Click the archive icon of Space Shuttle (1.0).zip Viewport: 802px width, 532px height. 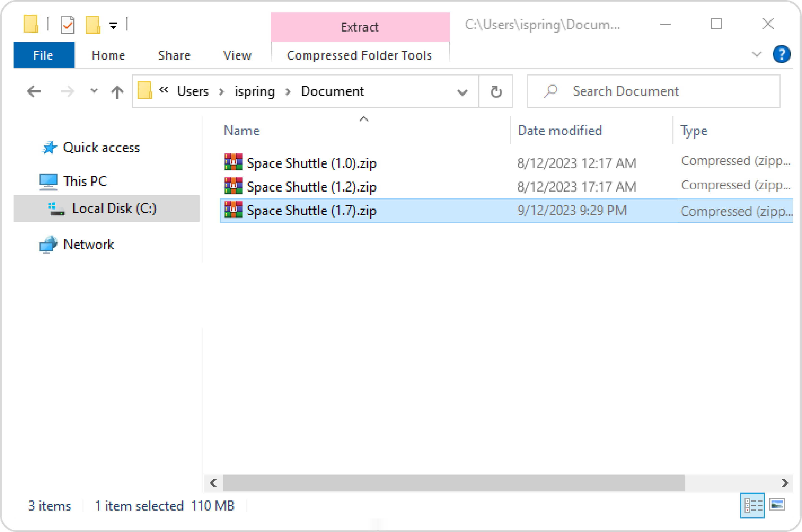pyautogui.click(x=233, y=162)
